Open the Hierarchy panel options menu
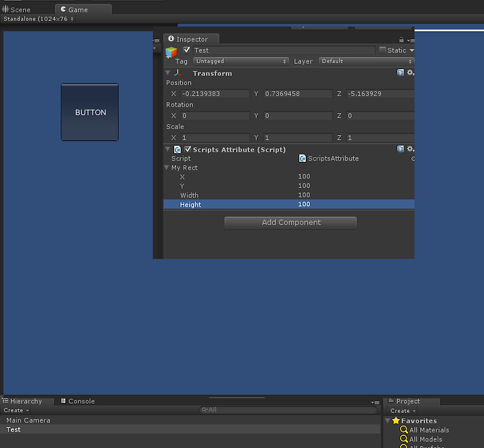This screenshot has width=484, height=448. pos(375,402)
